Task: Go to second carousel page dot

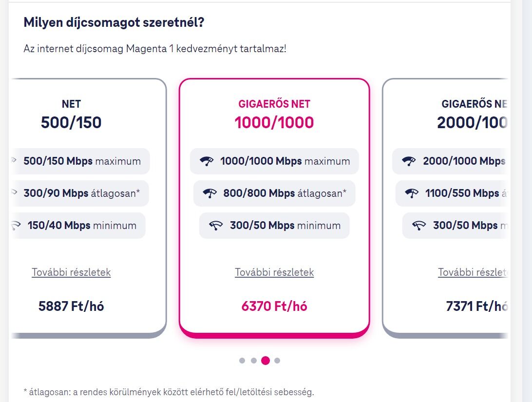Action: 254,361
